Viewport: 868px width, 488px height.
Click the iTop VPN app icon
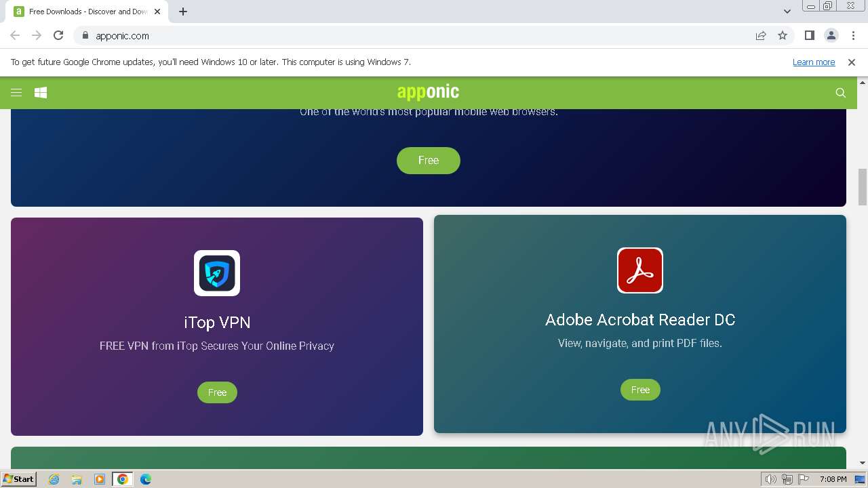pyautogui.click(x=217, y=273)
